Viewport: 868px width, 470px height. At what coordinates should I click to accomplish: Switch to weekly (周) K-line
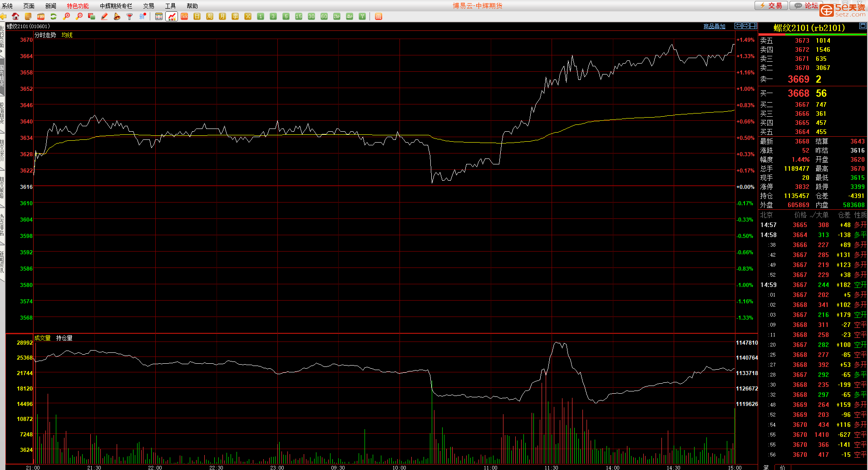click(x=210, y=16)
